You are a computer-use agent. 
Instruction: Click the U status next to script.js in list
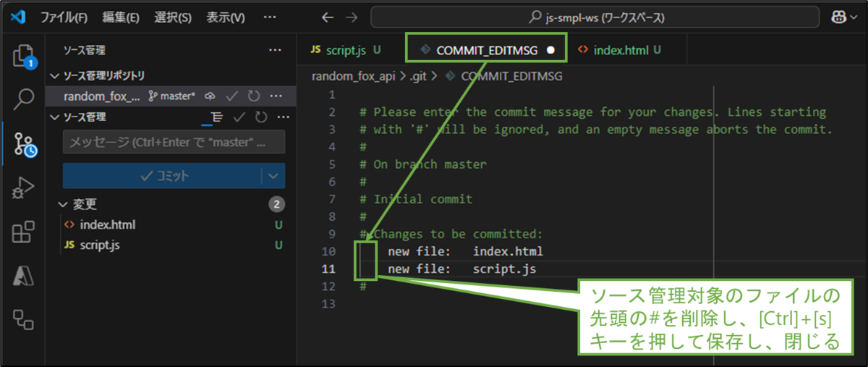click(x=278, y=245)
